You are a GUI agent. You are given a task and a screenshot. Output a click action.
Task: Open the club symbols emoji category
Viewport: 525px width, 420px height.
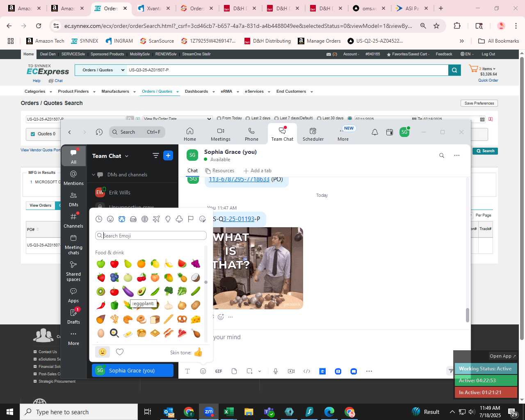[179, 219]
